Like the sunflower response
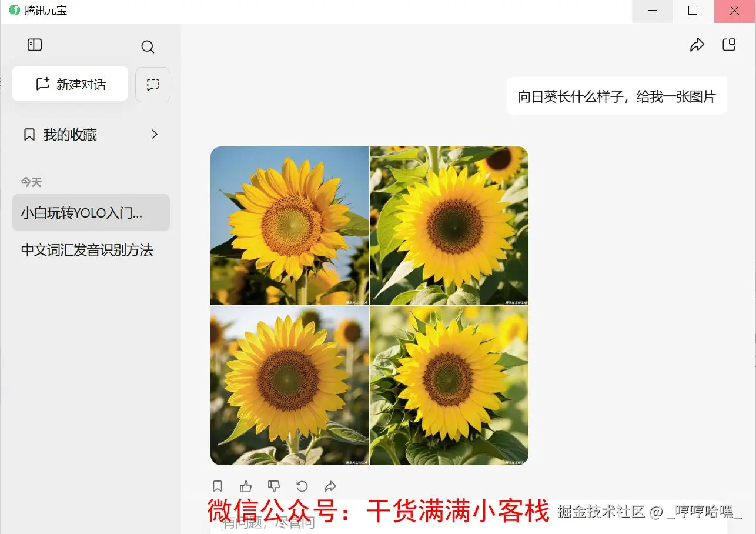 (245, 486)
